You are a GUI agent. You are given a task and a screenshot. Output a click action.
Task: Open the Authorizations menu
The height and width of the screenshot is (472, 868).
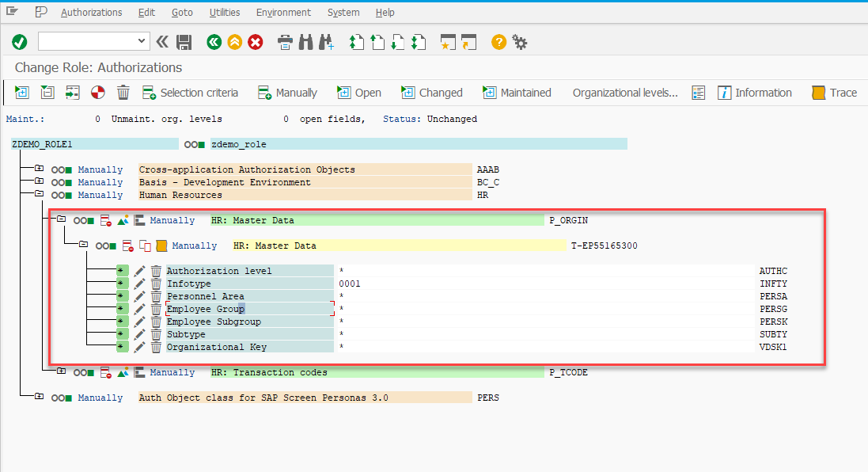click(91, 12)
